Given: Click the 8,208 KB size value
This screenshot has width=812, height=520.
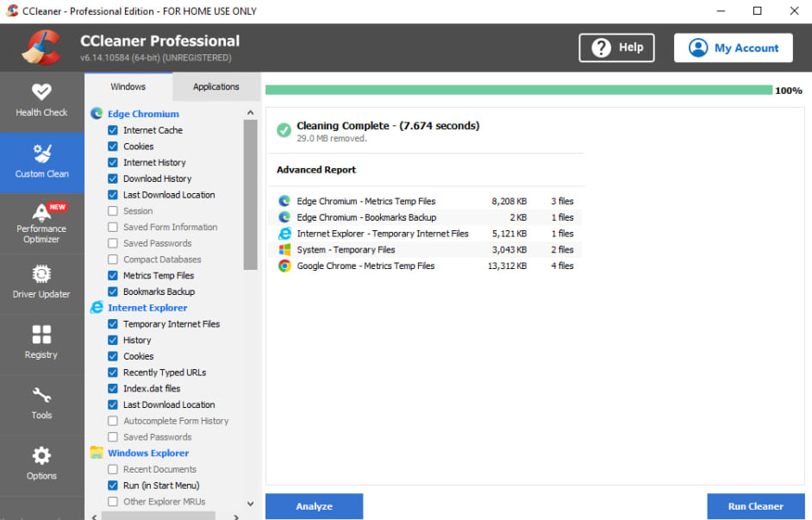Looking at the screenshot, I should 509,201.
